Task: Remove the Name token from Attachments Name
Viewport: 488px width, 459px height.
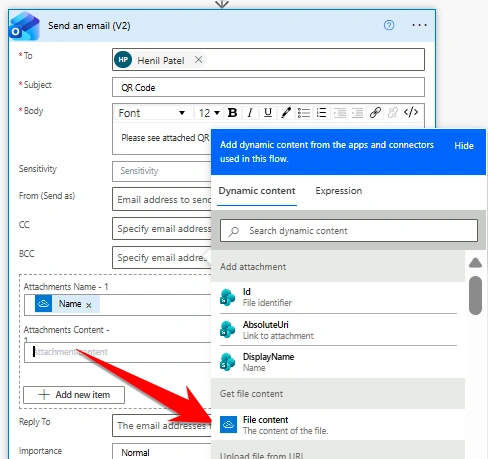Action: [89, 305]
